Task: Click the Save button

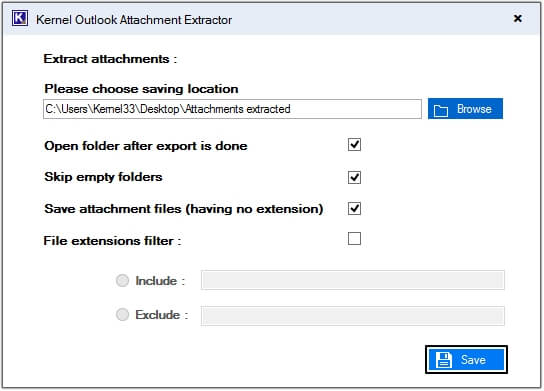Action: pyautogui.click(x=466, y=359)
